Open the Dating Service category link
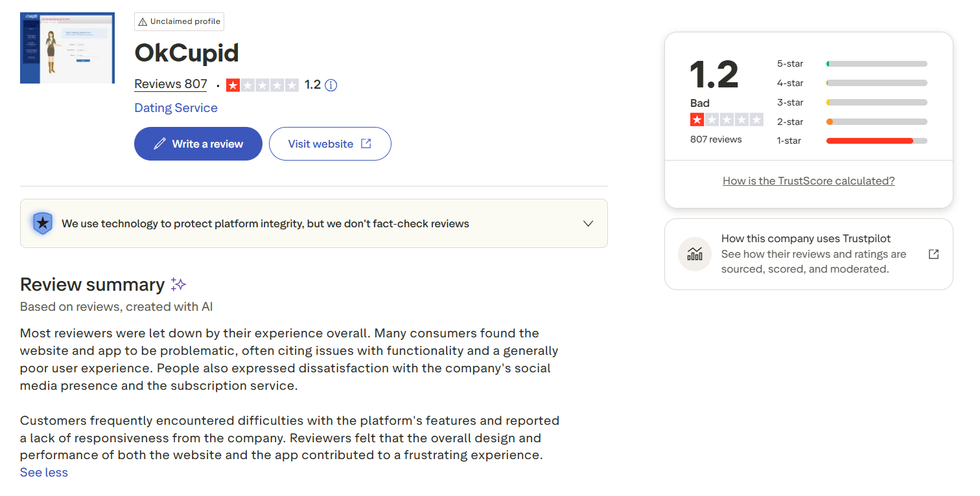 [176, 107]
